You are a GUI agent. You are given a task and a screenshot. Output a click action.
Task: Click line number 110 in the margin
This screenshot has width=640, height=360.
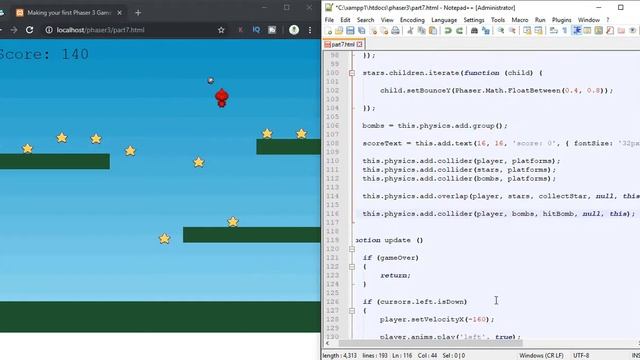pos(332,161)
